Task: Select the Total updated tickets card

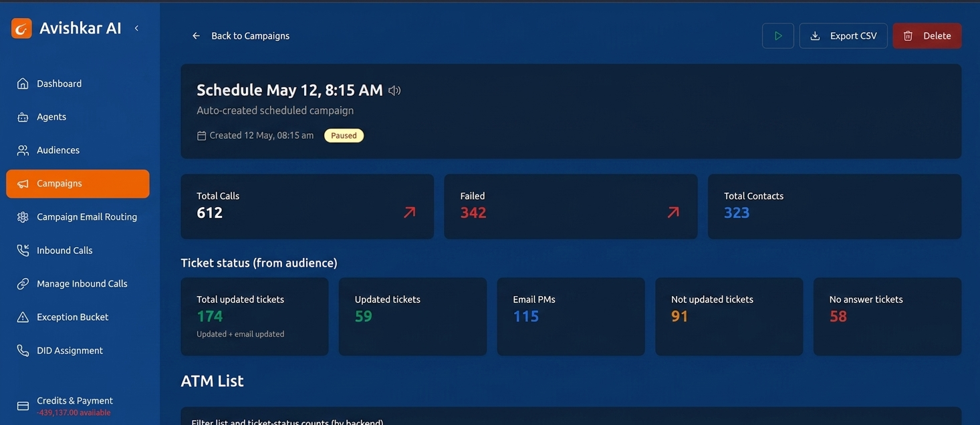Action: (x=255, y=317)
